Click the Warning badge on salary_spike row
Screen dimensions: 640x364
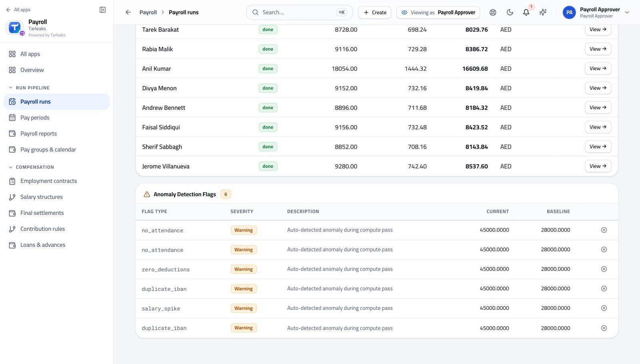tap(244, 308)
